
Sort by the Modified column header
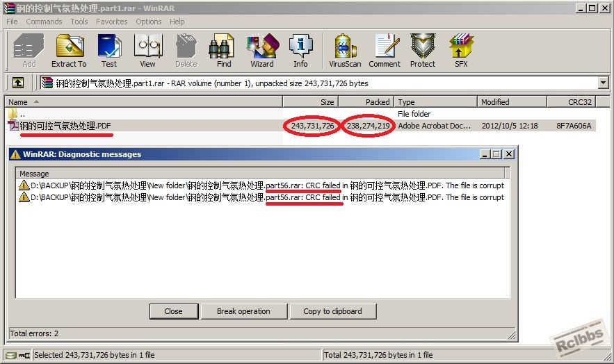(x=512, y=102)
